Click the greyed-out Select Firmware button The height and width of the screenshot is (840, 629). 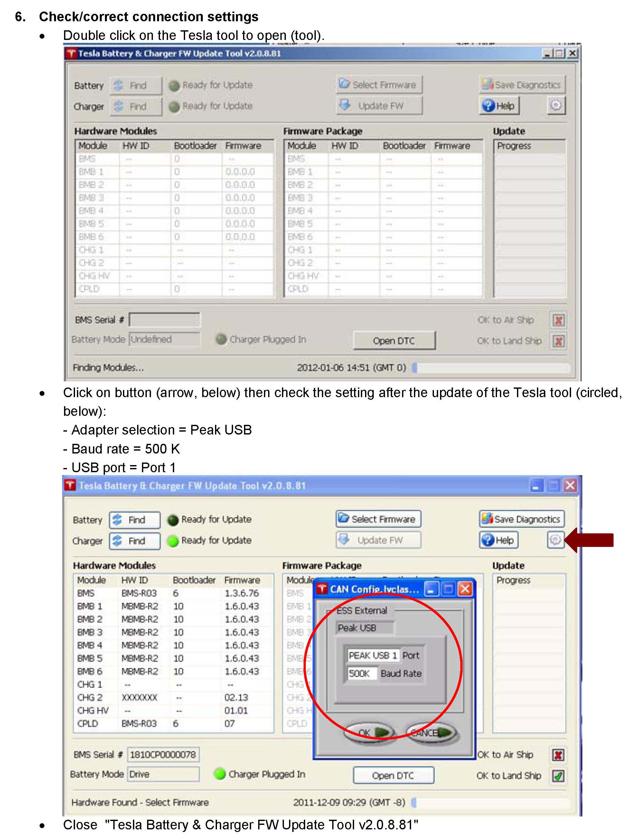click(x=379, y=85)
